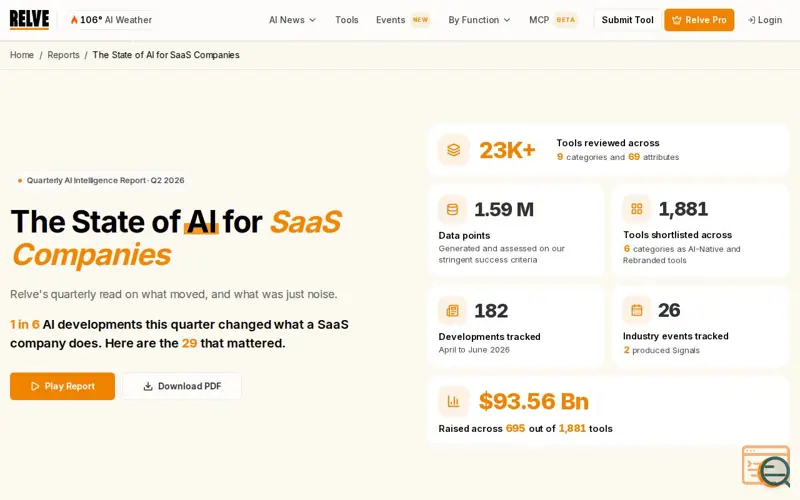Click 'Raised across 695 out of 1,881 tools'

tap(526, 429)
